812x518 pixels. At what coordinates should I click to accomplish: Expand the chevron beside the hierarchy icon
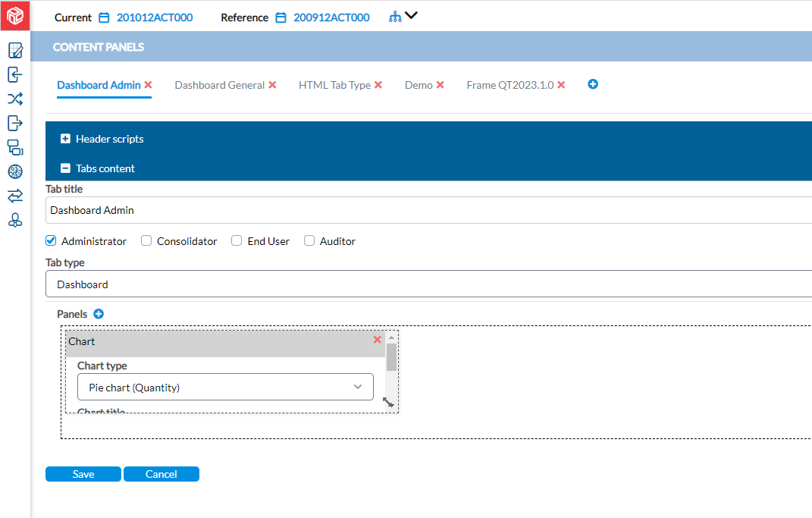point(411,15)
